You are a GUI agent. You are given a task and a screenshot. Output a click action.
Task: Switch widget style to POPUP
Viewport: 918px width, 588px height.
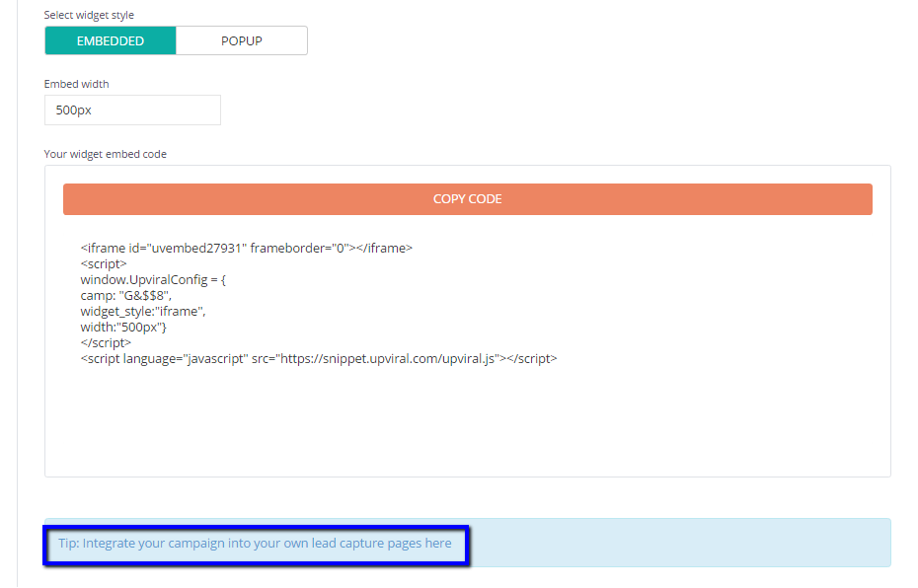[241, 41]
